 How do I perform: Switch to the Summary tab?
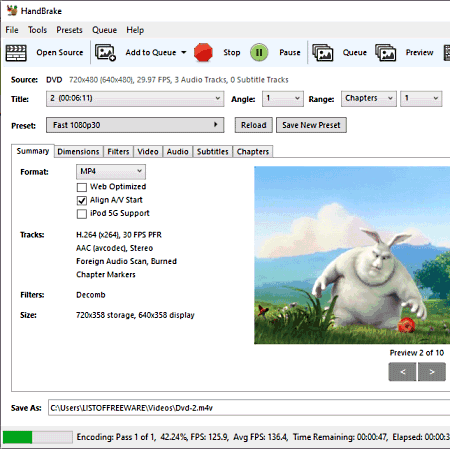click(33, 151)
